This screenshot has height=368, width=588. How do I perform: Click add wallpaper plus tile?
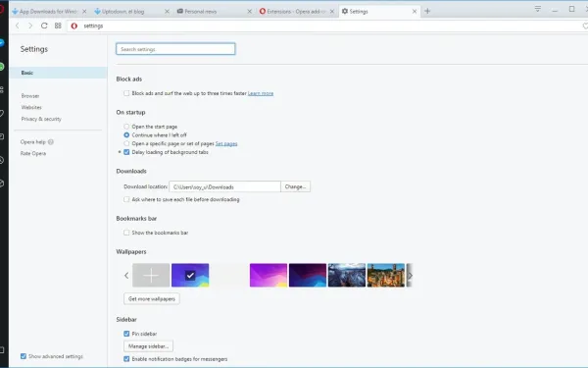(x=151, y=275)
